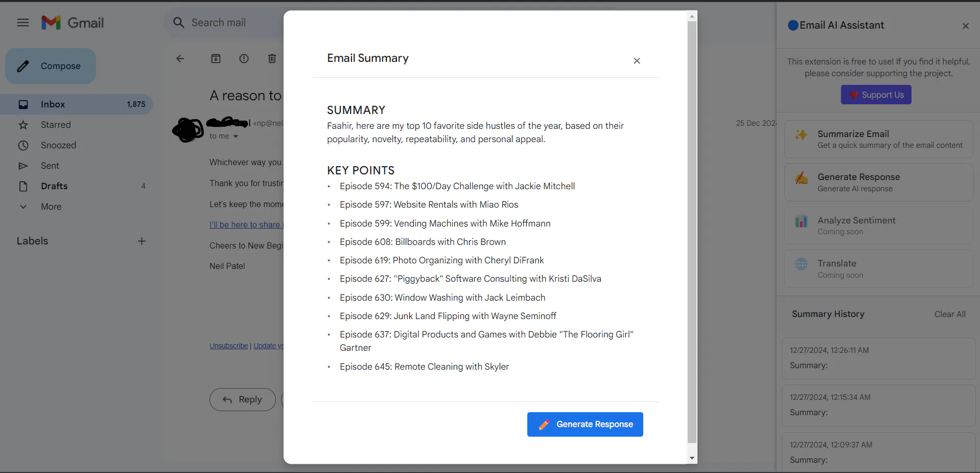Click the blue Email AI Assistant logo dot
The height and width of the screenshot is (473, 980).
pos(793,25)
